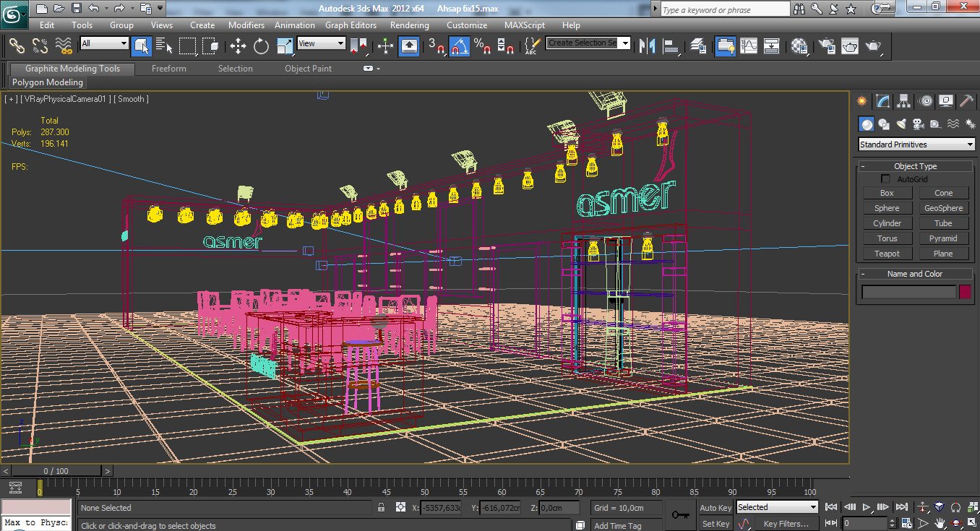Open the Reference Coordinate System View dropdown

[320, 44]
